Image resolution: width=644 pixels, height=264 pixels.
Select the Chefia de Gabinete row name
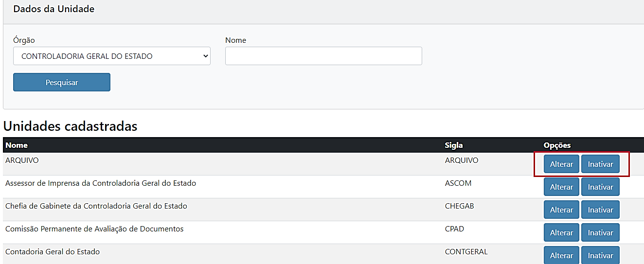(96, 206)
